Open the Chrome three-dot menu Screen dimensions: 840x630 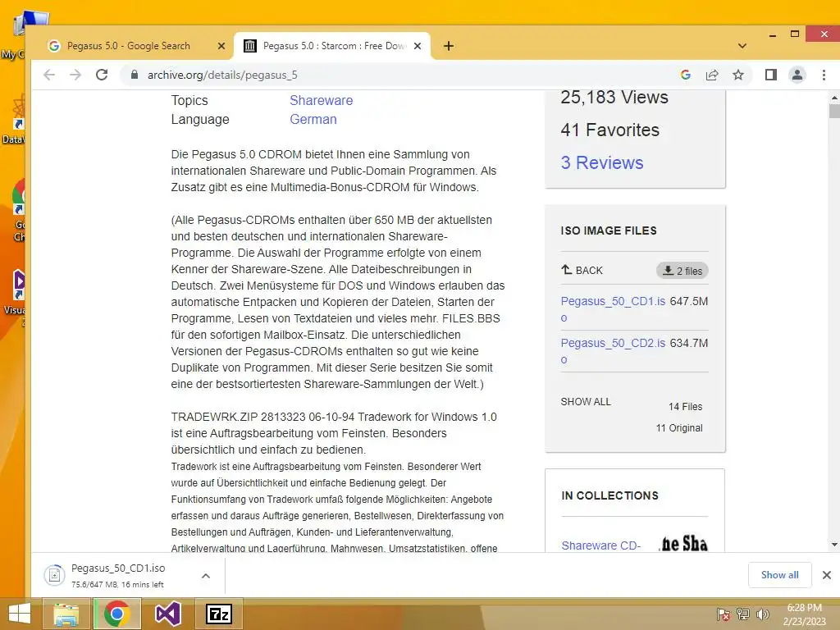[x=824, y=75]
